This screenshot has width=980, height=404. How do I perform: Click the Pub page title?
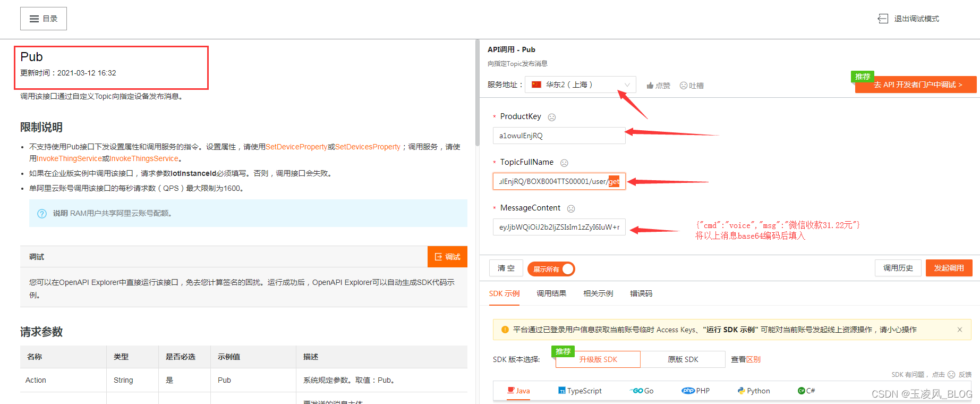(x=31, y=57)
